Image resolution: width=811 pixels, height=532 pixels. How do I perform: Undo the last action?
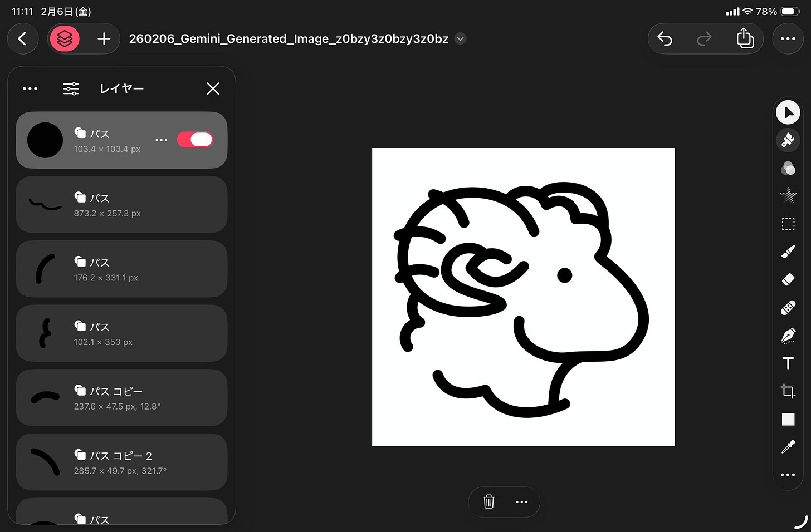(x=665, y=38)
